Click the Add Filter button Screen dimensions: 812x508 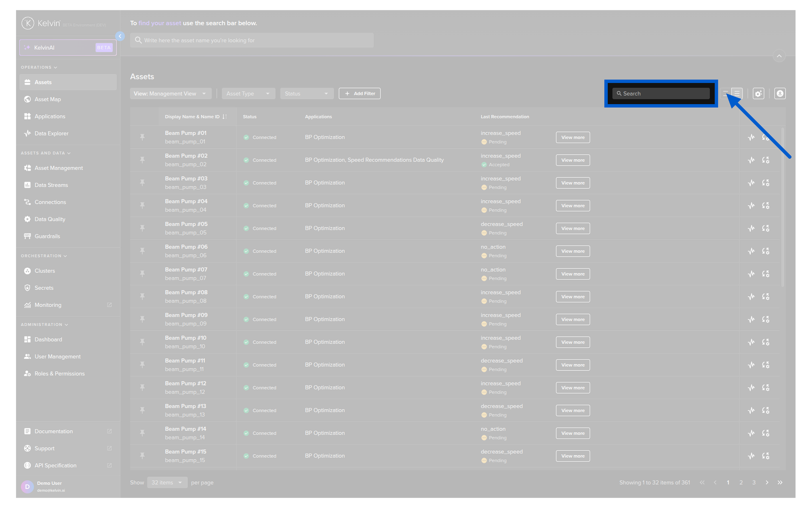click(x=359, y=94)
